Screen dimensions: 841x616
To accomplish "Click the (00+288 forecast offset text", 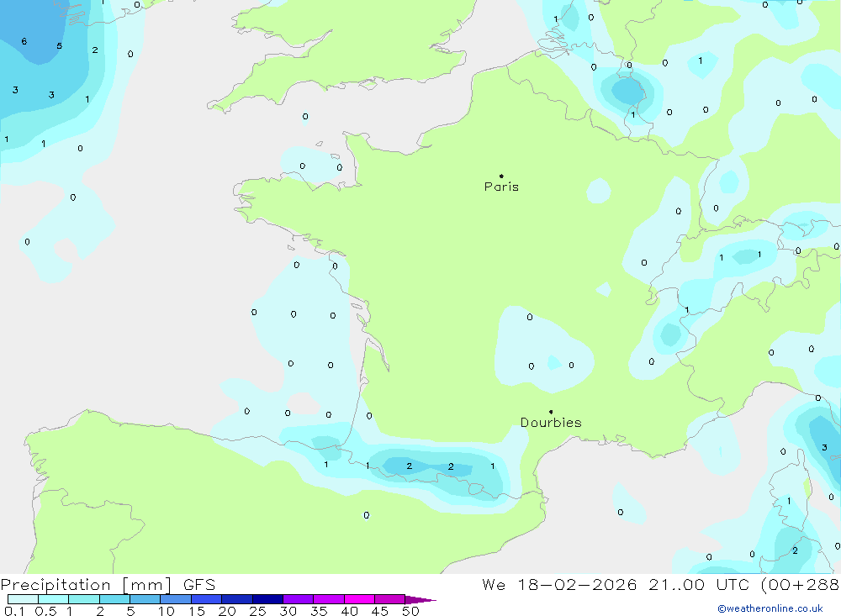I will click(x=801, y=585).
